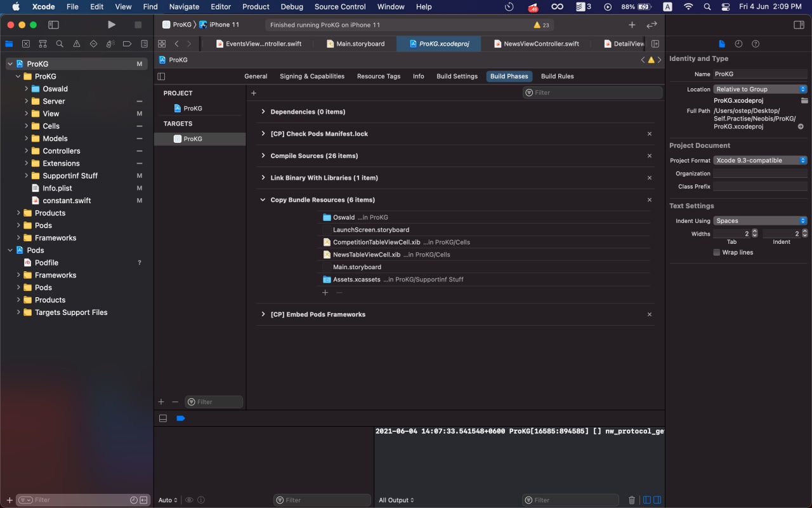This screenshot has height=508, width=812.
Task: Toggle code review arrows button
Action: click(x=652, y=25)
